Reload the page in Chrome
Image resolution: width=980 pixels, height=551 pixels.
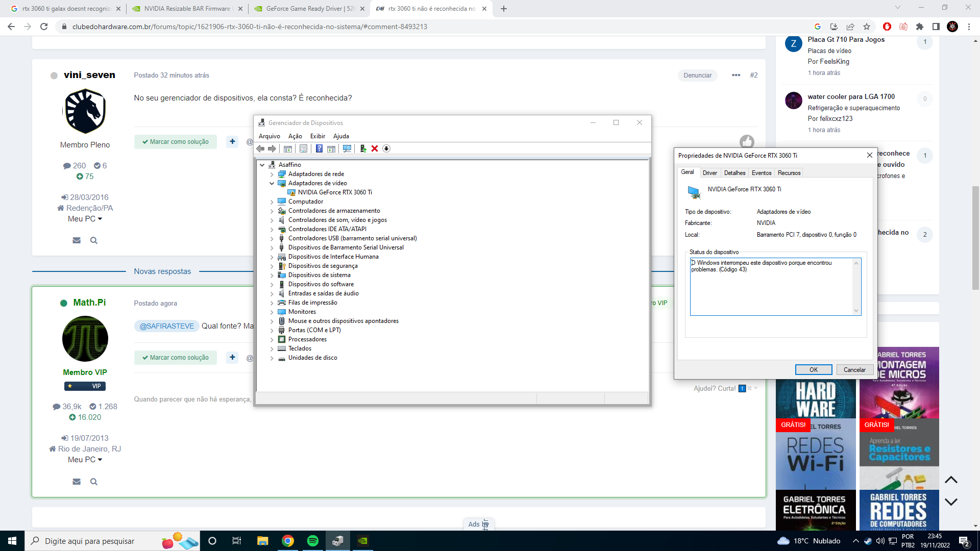click(44, 27)
